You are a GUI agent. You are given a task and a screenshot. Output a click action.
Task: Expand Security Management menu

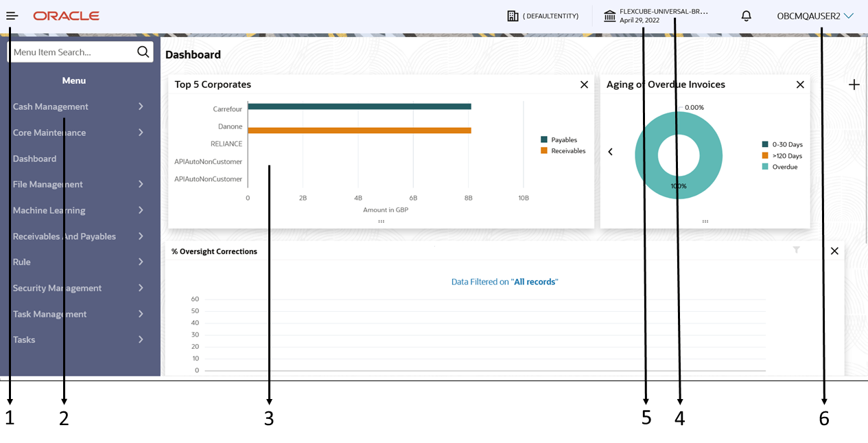coord(78,288)
